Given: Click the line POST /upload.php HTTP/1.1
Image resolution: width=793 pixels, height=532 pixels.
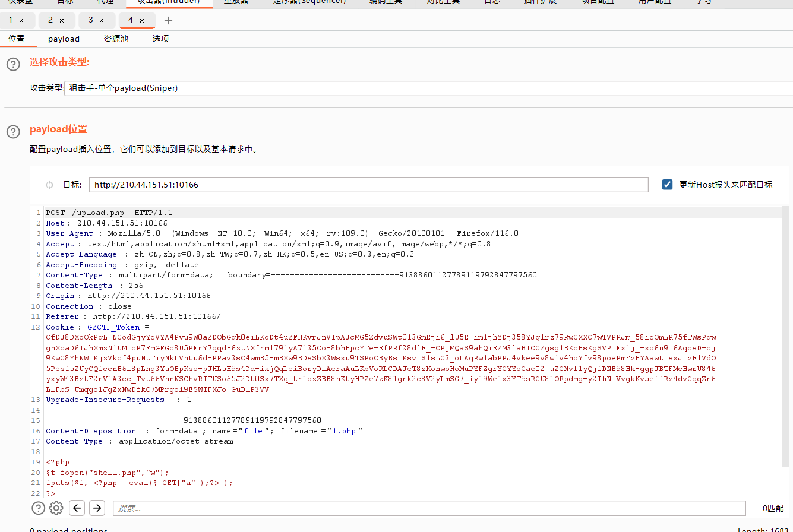Looking at the screenshot, I should (108, 213).
